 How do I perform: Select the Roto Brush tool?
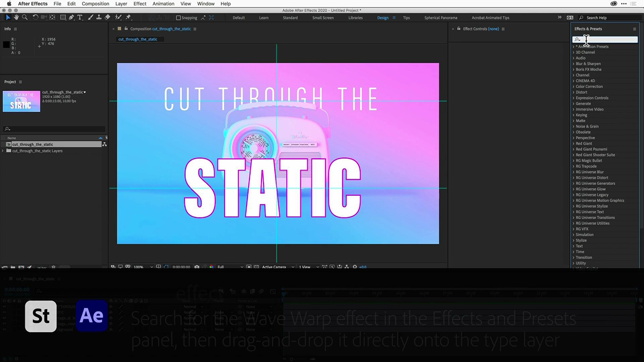pos(118,17)
